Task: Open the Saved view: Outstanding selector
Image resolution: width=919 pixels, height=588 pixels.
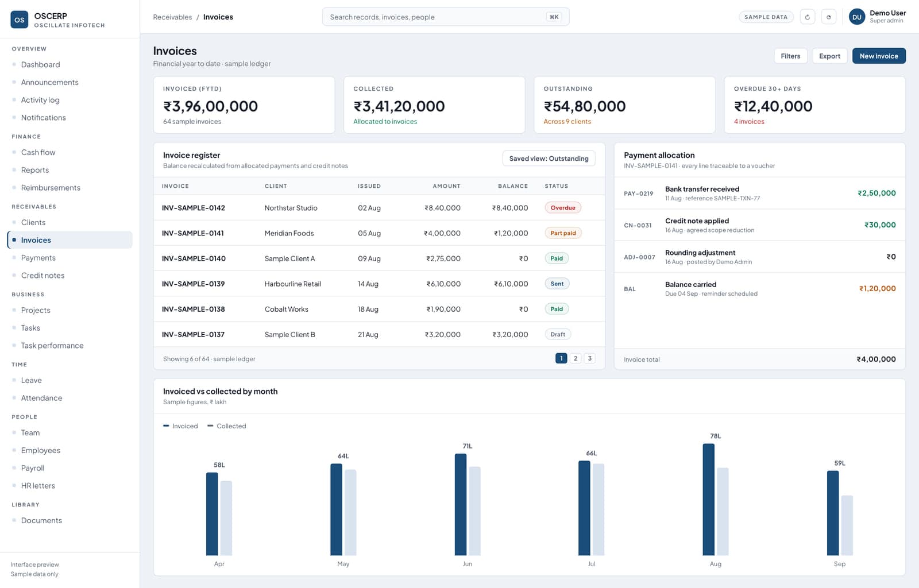Action: [x=549, y=158]
